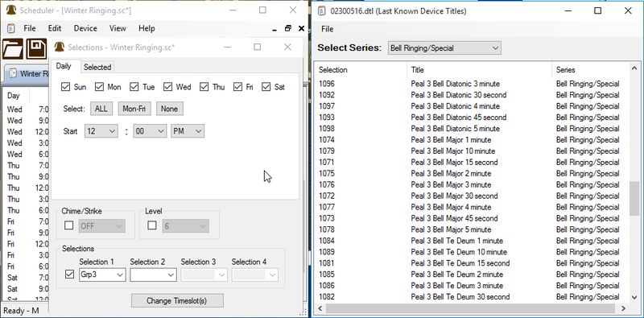
Task: Open the View menu
Action: click(118, 28)
